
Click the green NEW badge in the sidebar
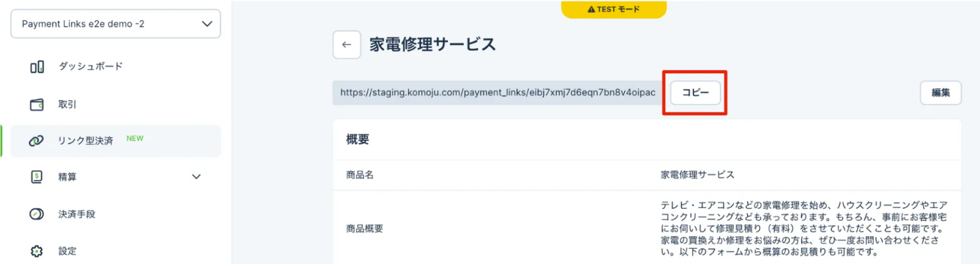[x=135, y=139]
